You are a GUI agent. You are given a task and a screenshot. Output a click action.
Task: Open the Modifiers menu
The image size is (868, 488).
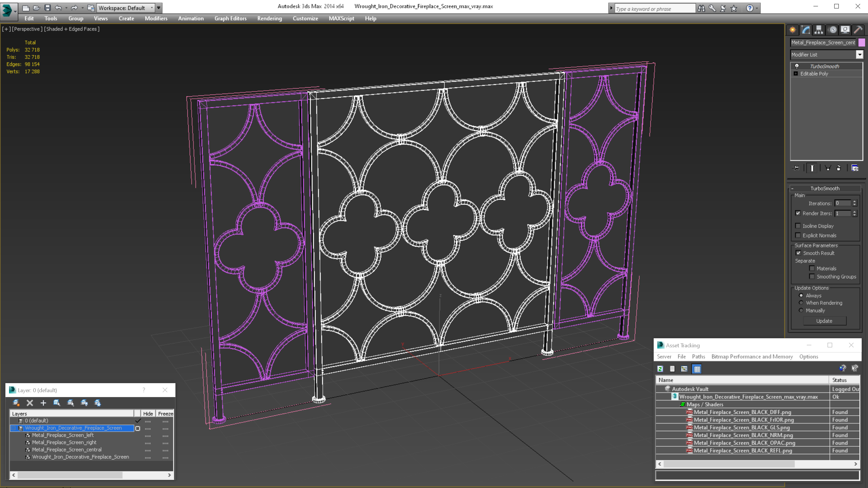point(155,18)
